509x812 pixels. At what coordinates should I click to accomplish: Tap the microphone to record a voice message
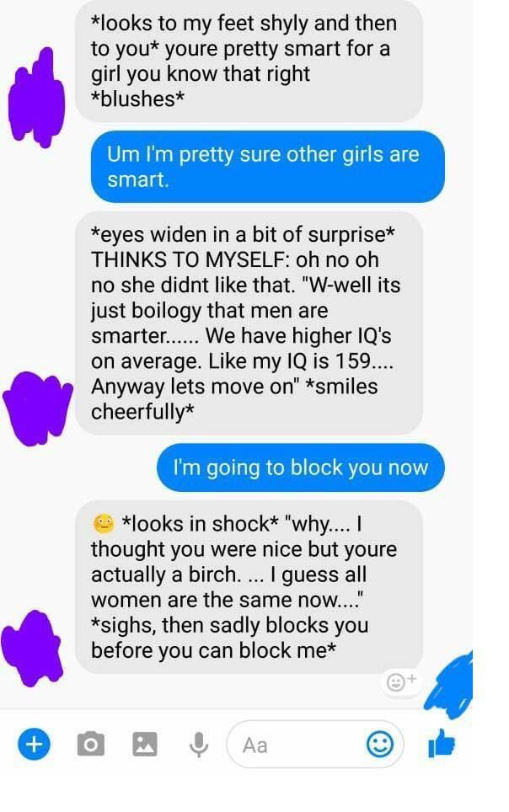(199, 745)
